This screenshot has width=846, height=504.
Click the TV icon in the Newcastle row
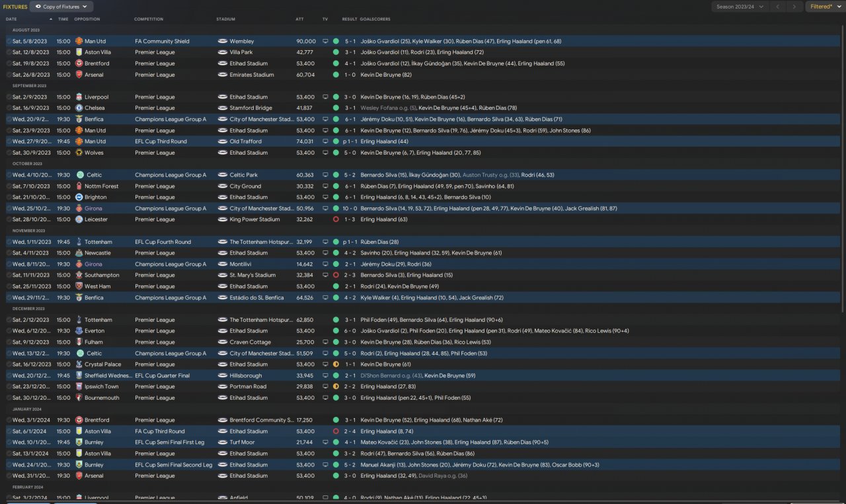pos(325,253)
